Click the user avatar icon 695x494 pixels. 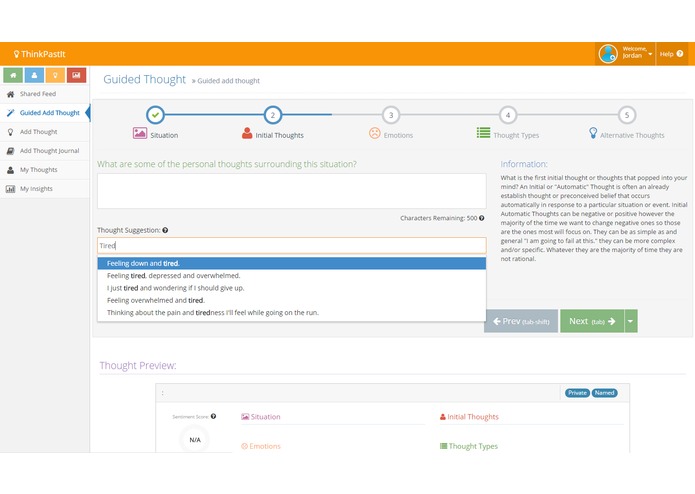[608, 54]
